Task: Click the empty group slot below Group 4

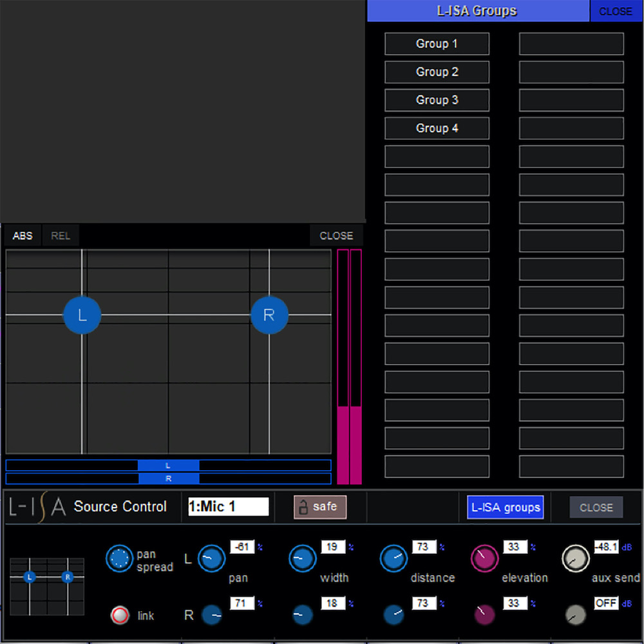Action: pos(437,156)
